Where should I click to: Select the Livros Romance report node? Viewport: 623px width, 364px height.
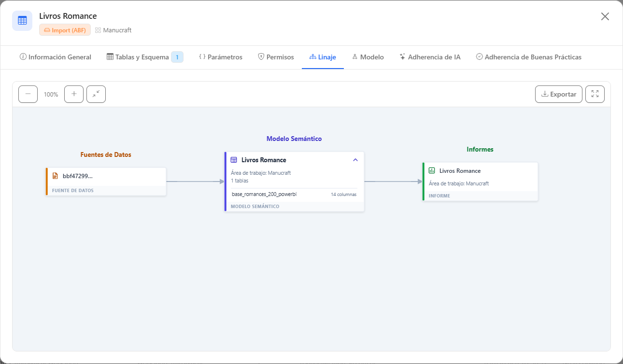pyautogui.click(x=480, y=182)
